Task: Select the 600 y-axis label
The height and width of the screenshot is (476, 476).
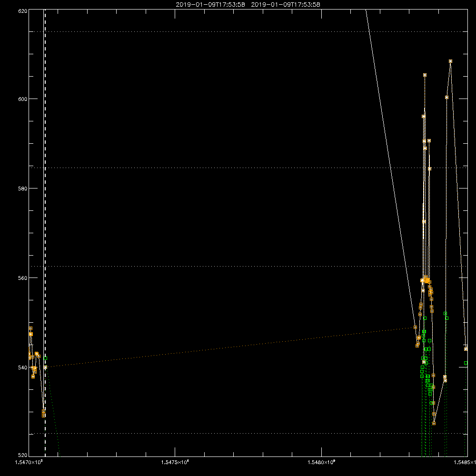Action: click(23, 99)
